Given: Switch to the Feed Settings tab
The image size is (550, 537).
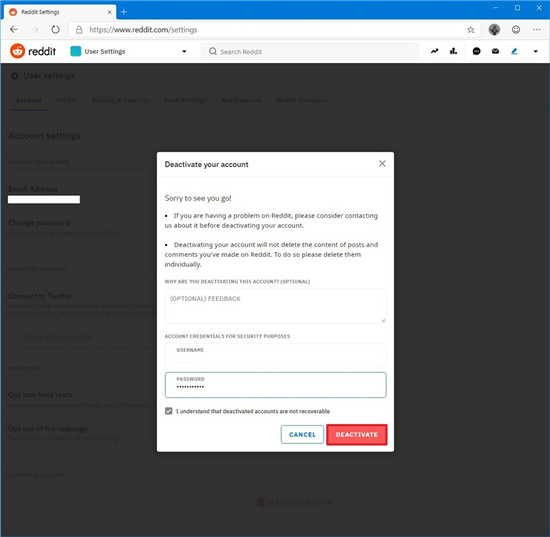Looking at the screenshot, I should pyautogui.click(x=185, y=100).
